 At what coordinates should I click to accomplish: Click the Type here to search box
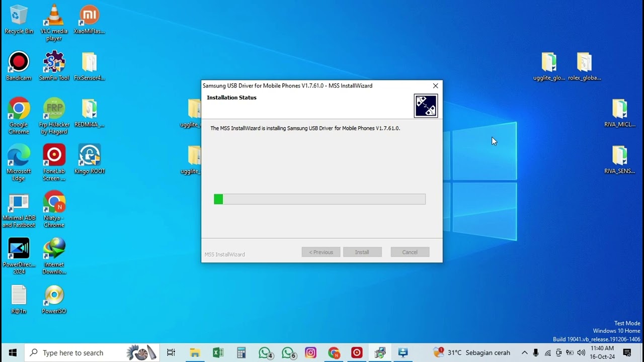pos(92,352)
